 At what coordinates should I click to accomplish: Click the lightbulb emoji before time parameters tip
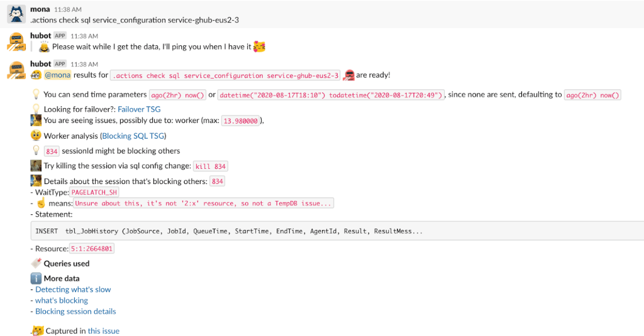pos(36,95)
